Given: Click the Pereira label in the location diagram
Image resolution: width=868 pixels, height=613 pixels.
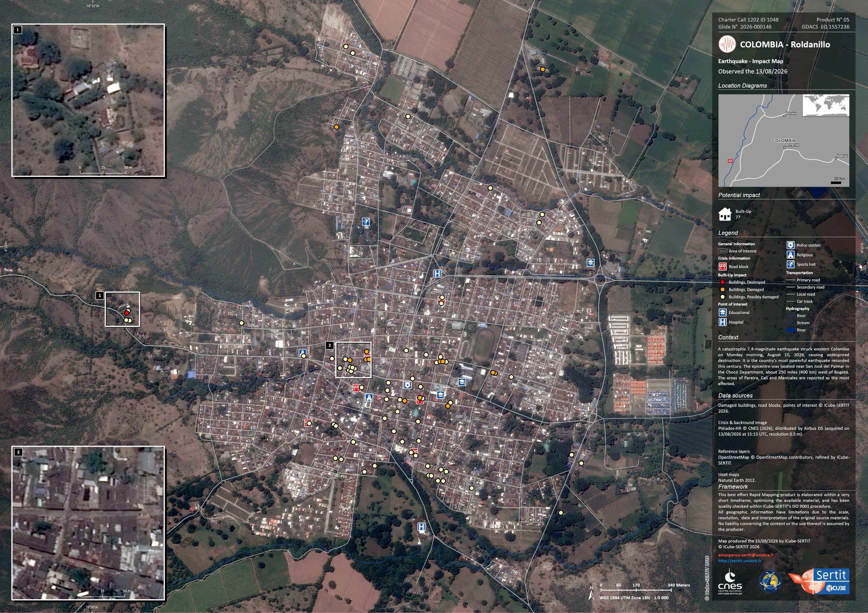Looking at the screenshot, I should 791,113.
